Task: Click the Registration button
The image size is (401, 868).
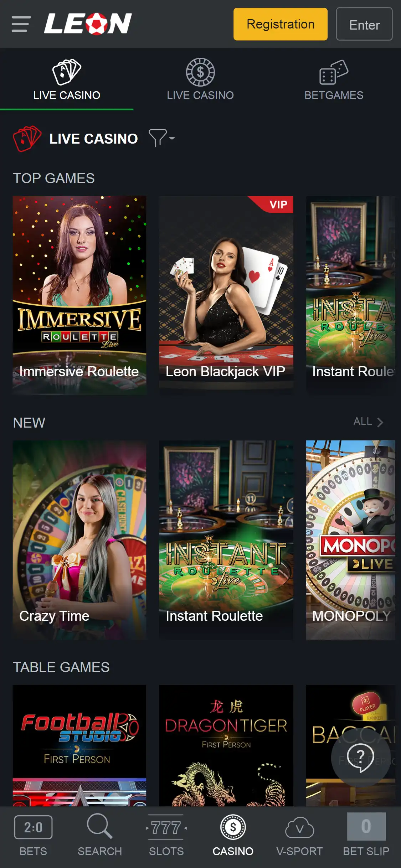Action: click(x=281, y=24)
